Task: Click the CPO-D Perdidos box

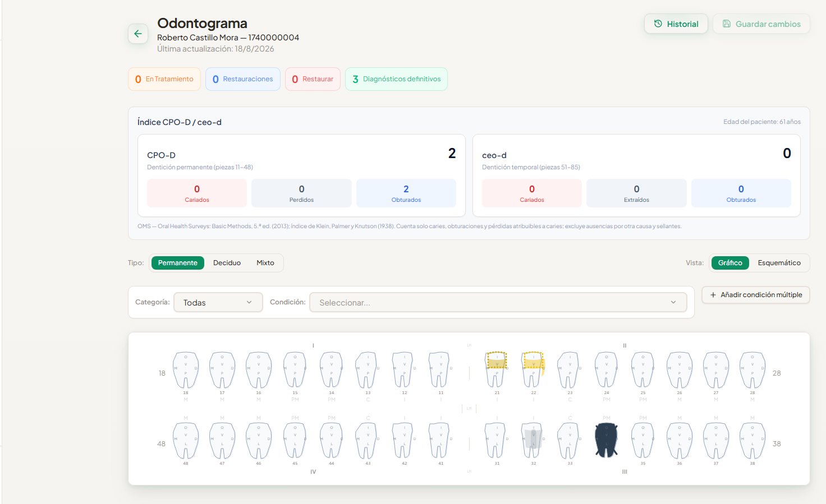Action: coord(301,193)
